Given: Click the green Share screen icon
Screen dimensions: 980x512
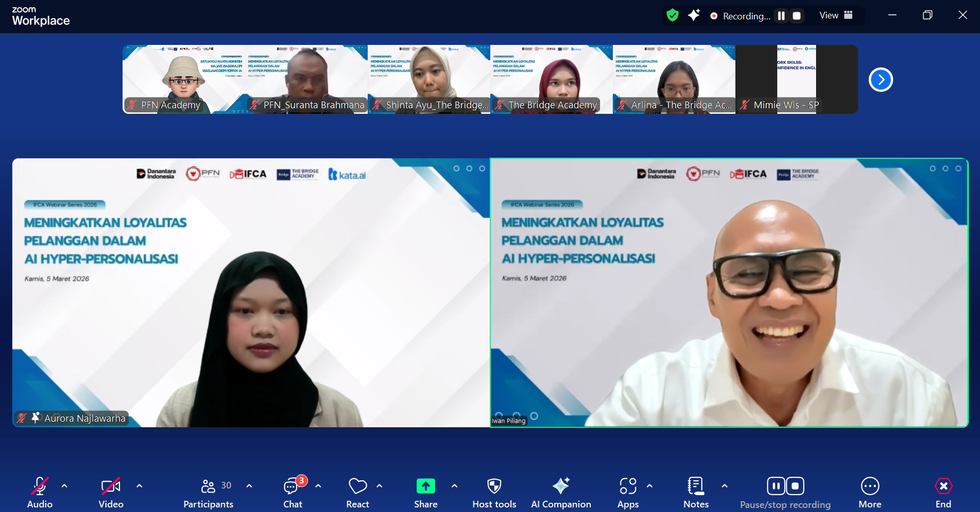Looking at the screenshot, I should point(426,486).
